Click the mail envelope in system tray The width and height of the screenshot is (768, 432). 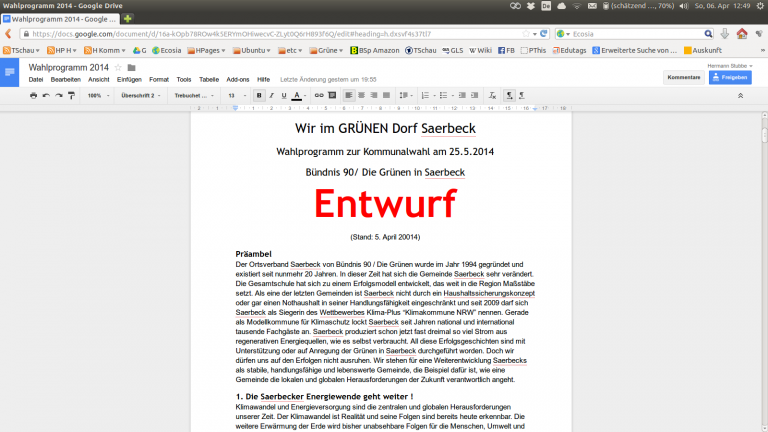592,6
